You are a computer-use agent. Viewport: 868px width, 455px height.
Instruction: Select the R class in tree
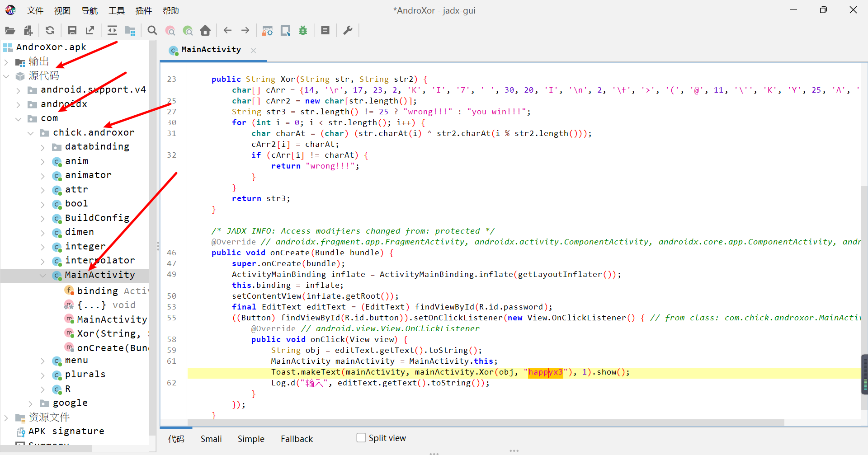[x=68, y=389]
